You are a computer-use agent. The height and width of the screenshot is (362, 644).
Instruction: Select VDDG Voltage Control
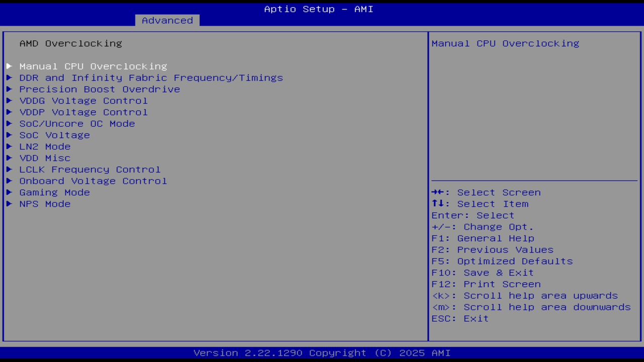[x=84, y=101]
